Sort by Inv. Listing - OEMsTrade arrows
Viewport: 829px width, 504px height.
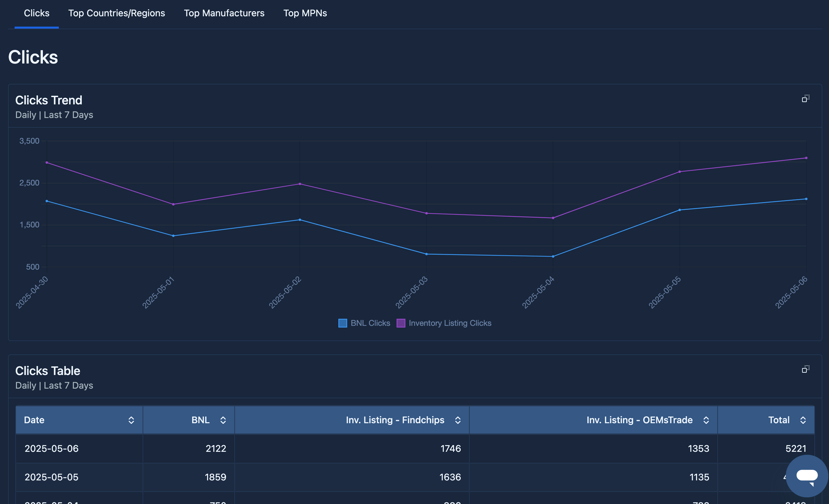click(706, 420)
